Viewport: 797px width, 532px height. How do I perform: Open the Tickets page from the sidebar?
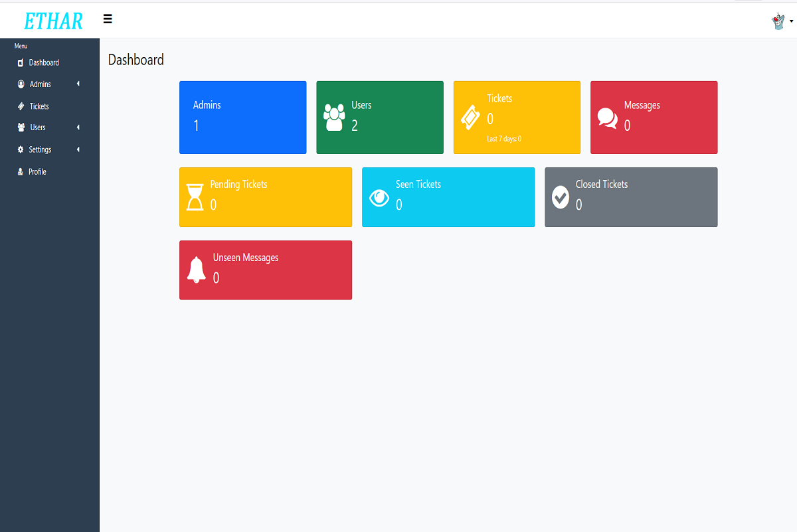(x=39, y=106)
